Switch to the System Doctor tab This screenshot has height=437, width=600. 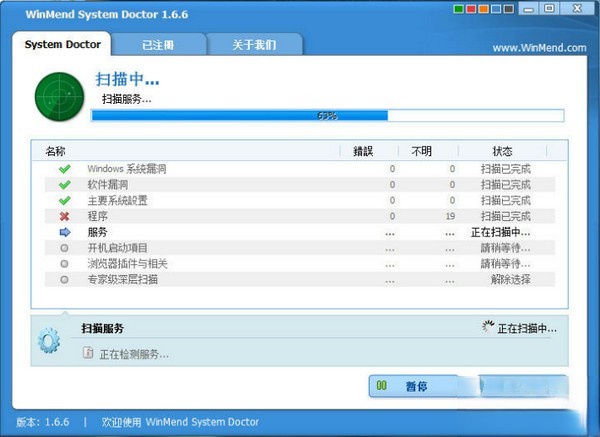click(62, 44)
